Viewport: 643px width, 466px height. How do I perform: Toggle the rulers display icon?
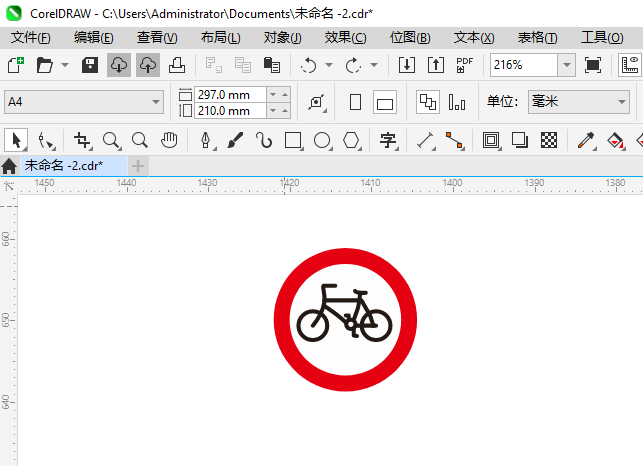[x=630, y=65]
